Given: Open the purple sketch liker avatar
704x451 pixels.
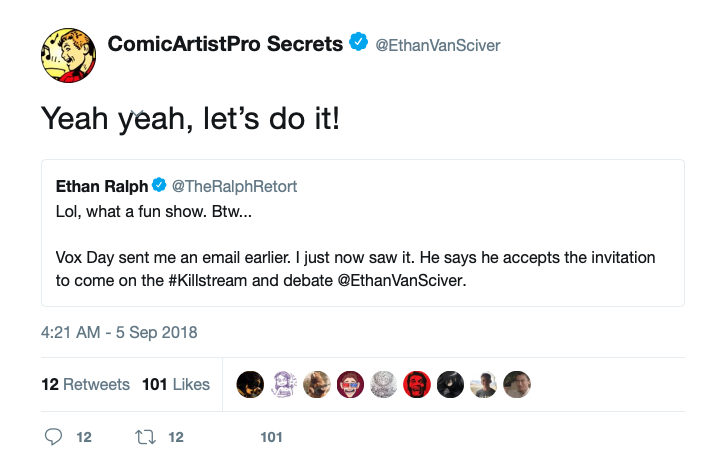Looking at the screenshot, I should point(284,385).
